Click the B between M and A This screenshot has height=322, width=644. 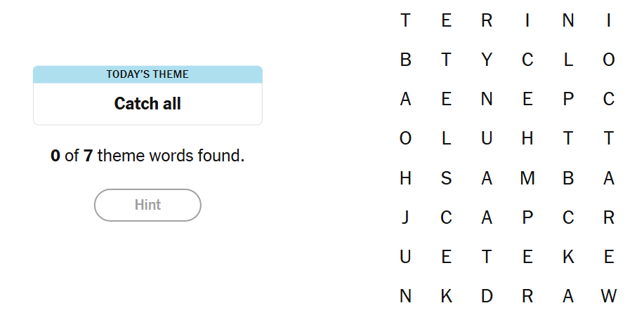[x=568, y=178]
